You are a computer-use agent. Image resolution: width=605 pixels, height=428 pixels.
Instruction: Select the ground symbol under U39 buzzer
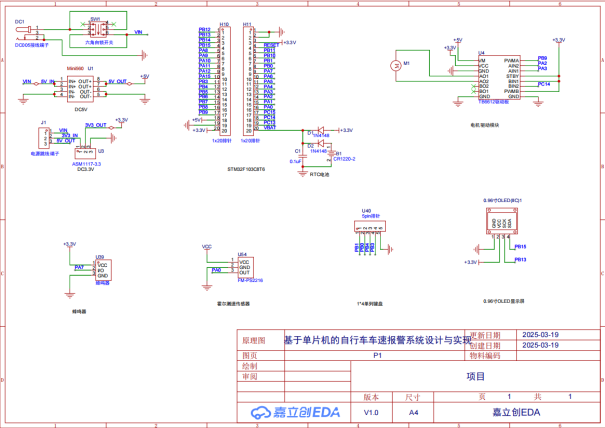69,296
